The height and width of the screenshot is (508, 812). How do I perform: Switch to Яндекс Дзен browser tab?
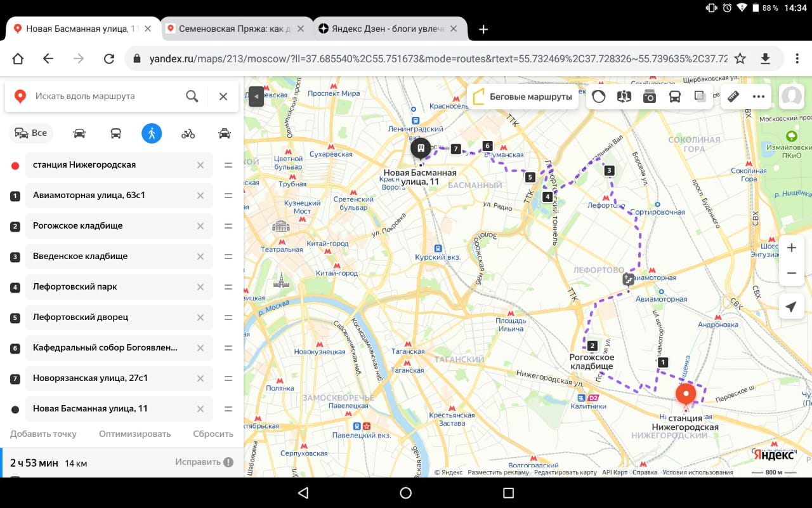click(390, 29)
